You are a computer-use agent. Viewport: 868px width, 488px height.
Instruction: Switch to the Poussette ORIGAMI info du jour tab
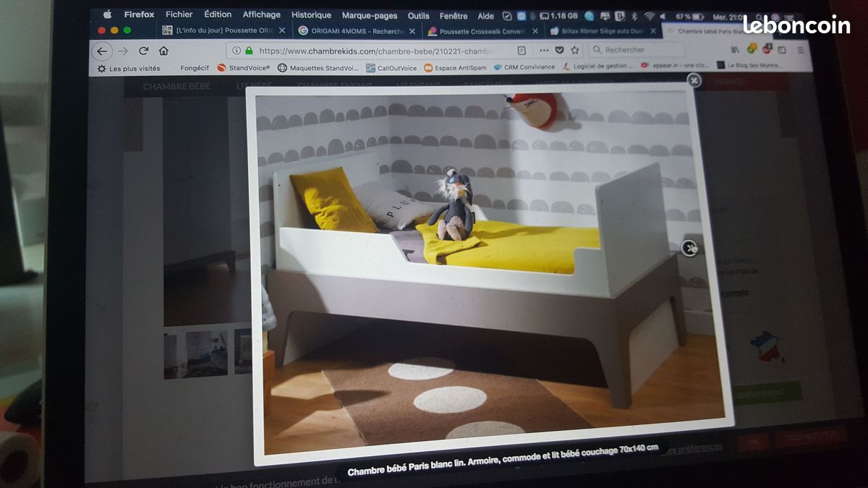click(224, 30)
